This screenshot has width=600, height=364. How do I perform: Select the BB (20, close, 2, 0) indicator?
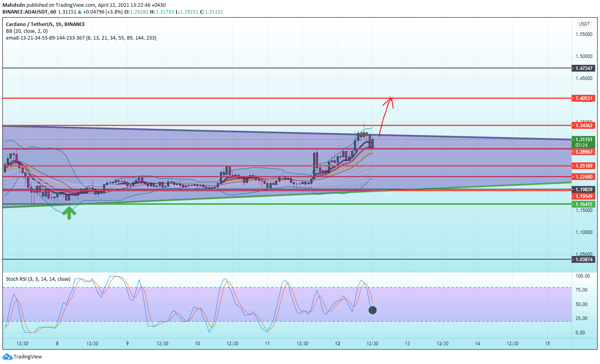pyautogui.click(x=27, y=31)
